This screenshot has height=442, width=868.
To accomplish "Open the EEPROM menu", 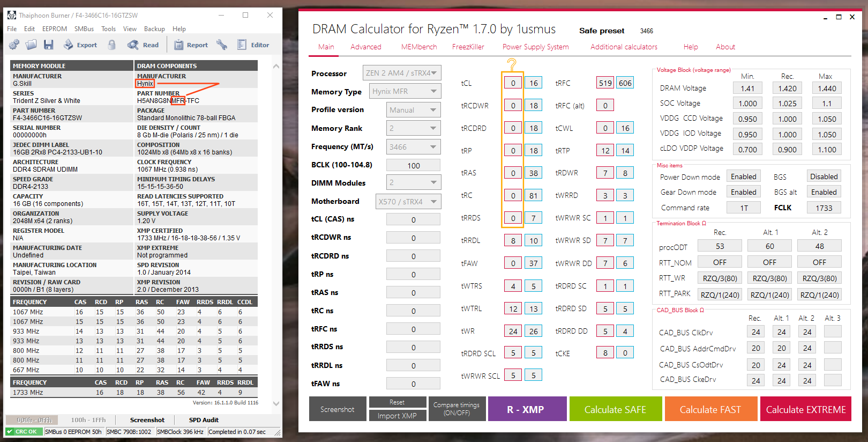I will tap(55, 29).
